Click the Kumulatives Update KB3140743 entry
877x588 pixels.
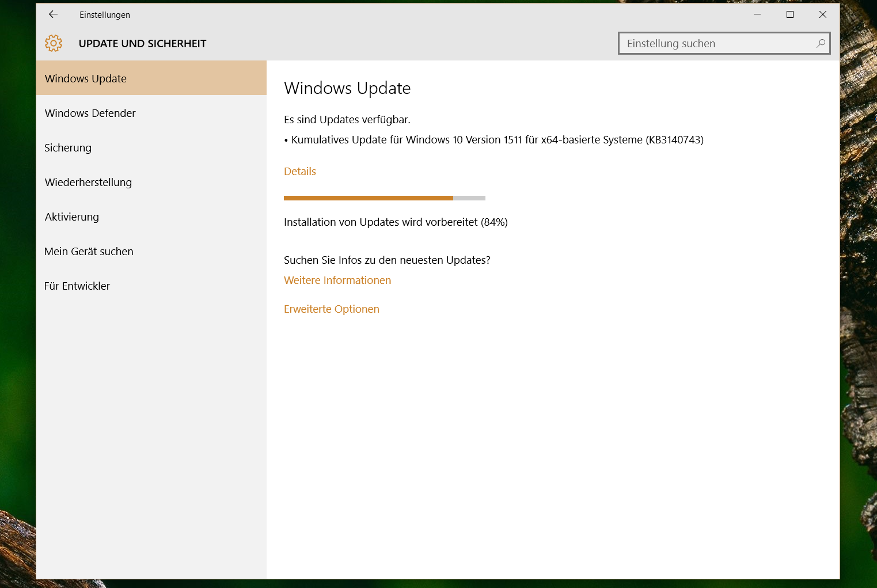click(x=494, y=139)
